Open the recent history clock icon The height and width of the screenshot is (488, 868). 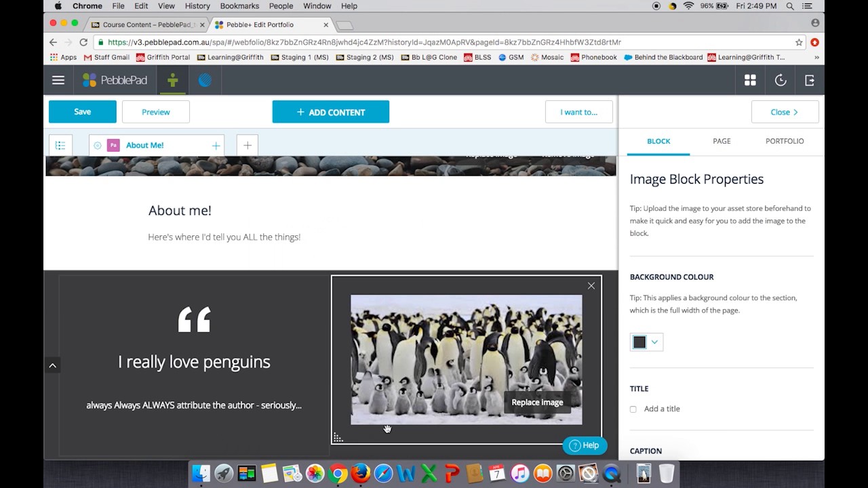coord(781,80)
